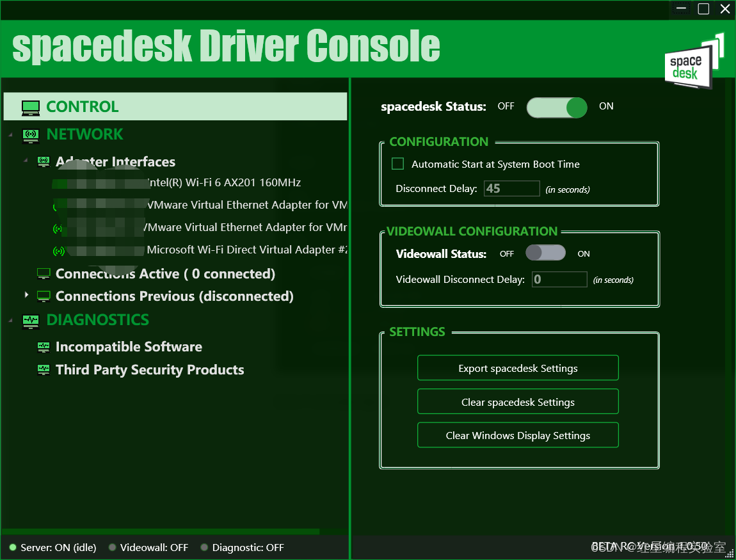Viewport: 736px width, 560px height.
Task: Click the OFF label beside spacedesk Status
Action: pyautogui.click(x=506, y=106)
